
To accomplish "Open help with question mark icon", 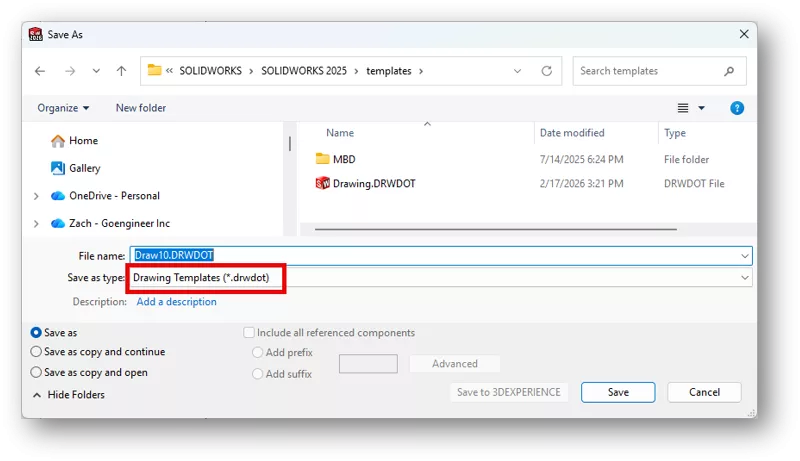I will point(737,108).
